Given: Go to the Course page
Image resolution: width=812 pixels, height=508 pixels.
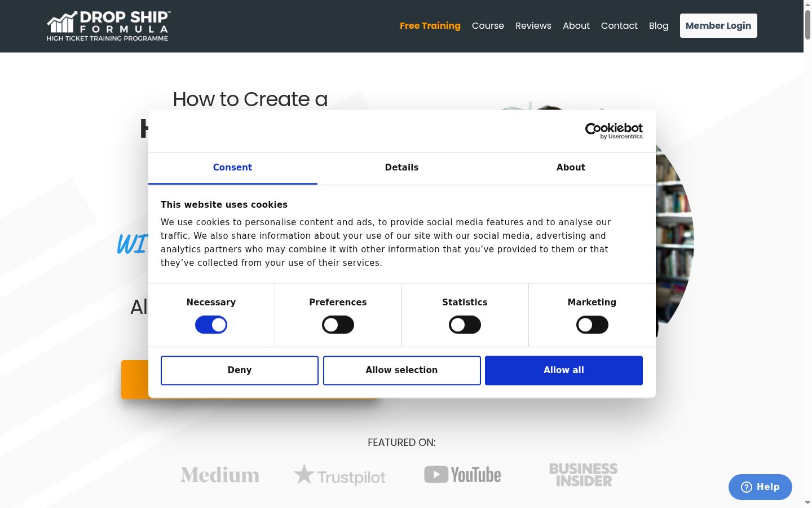Looking at the screenshot, I should coord(488,26).
